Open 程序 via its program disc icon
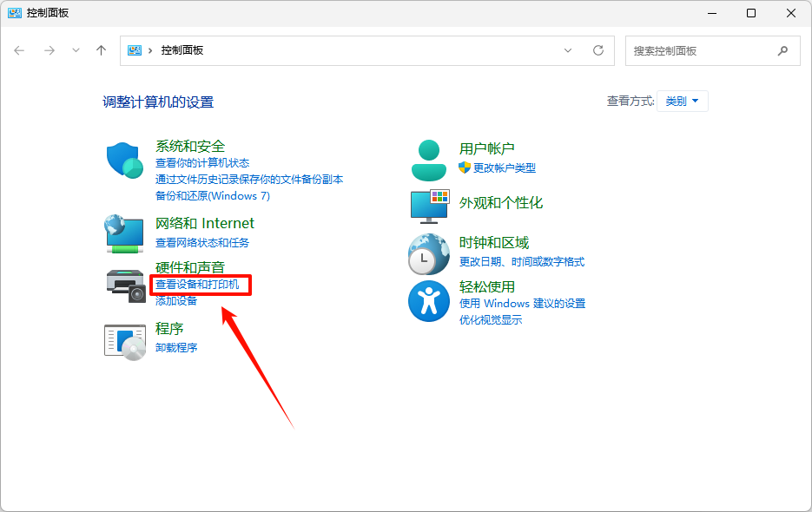812x512 pixels. point(123,338)
